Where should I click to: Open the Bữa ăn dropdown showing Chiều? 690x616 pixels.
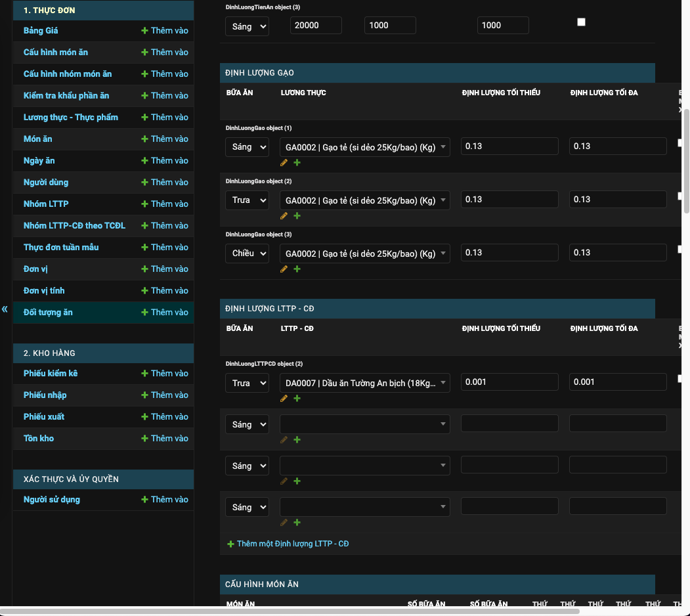(x=247, y=252)
